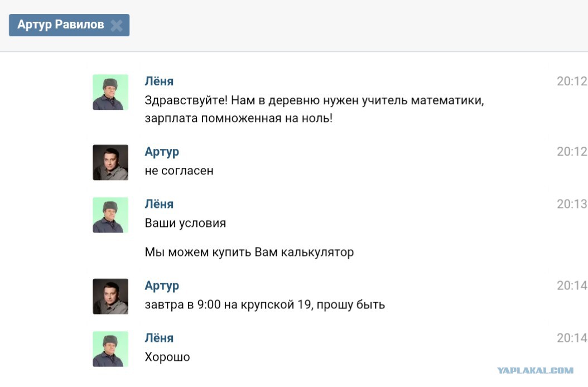Click Лёня name link above 'Ваши условия'
Image resolution: width=588 pixels, height=387 pixels.
click(159, 204)
